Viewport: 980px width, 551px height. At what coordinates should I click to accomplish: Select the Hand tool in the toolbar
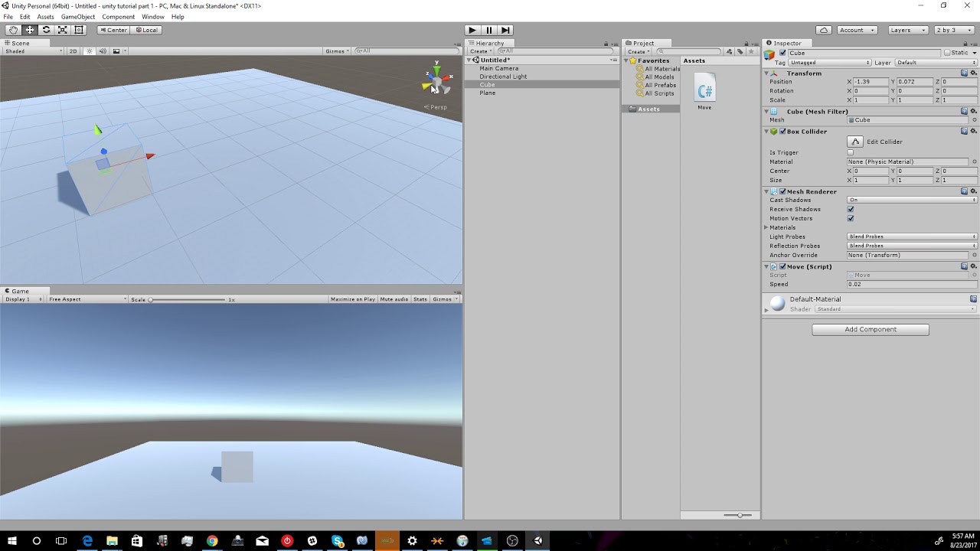(13, 30)
